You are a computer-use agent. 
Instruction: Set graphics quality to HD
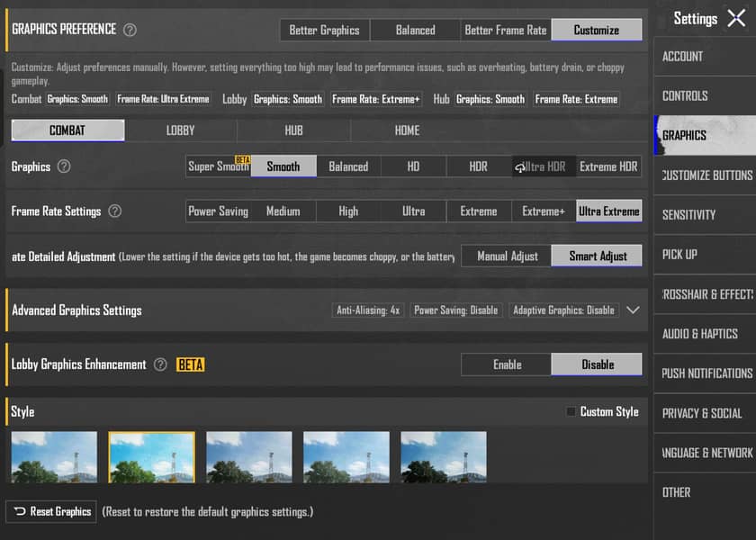point(413,166)
